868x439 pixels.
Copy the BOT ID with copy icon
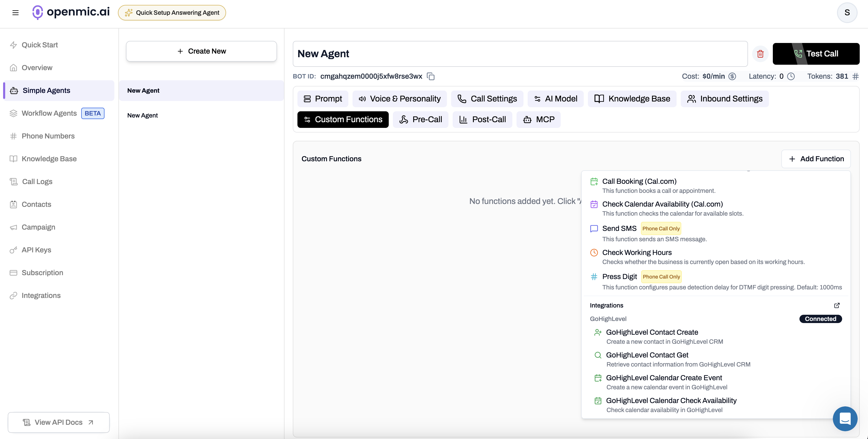pyautogui.click(x=431, y=77)
